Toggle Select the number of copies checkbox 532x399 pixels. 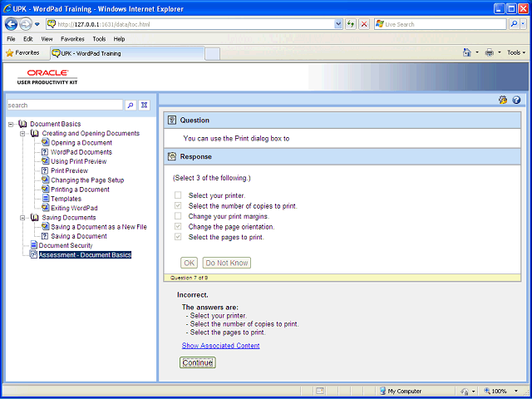(x=178, y=205)
